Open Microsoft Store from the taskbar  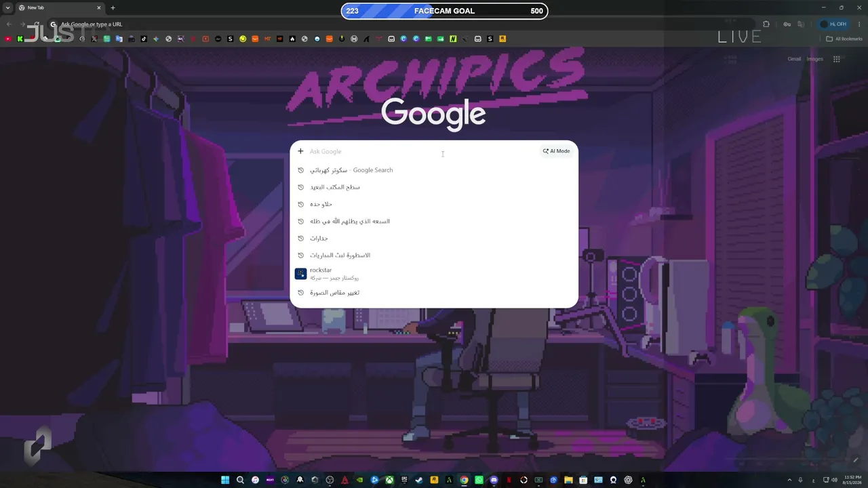[583, 480]
